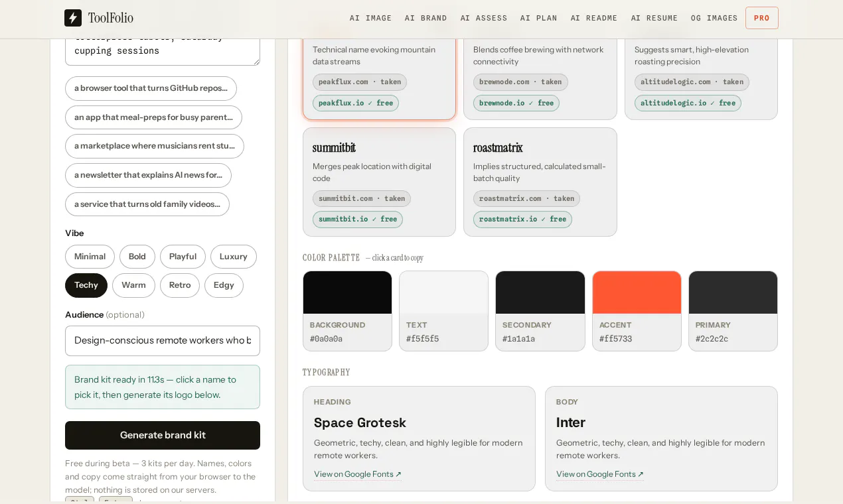Pick the meal-prep for busy parents example
Screen dimensions: 843x504
click(153, 117)
